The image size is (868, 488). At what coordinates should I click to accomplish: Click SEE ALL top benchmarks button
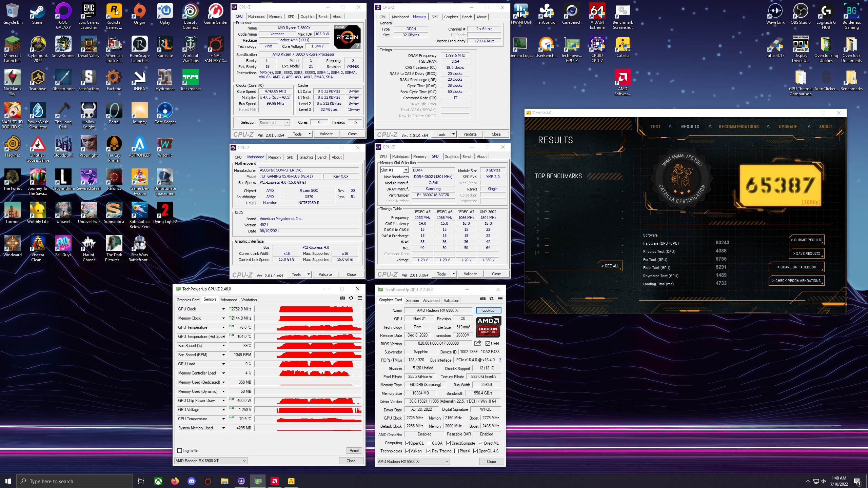coord(610,266)
